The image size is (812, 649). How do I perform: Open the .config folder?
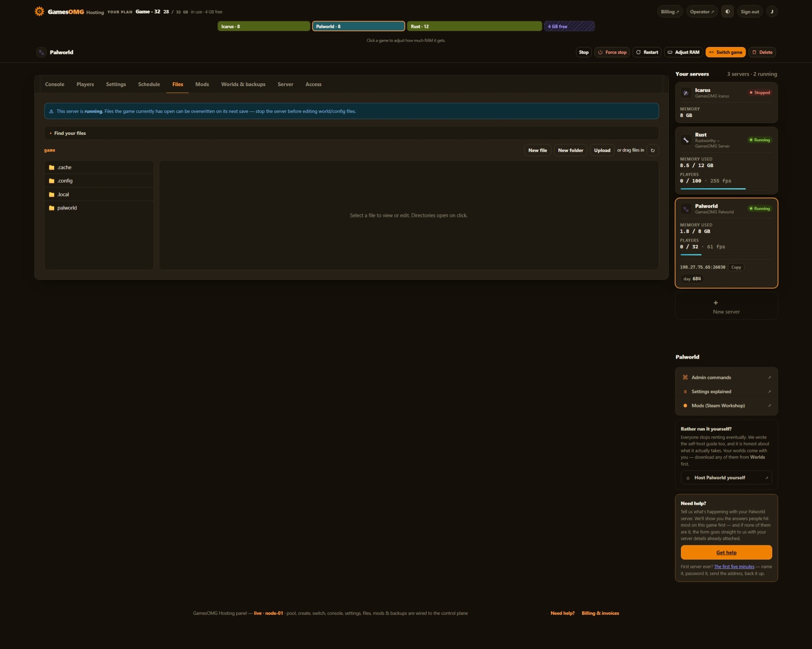click(x=99, y=181)
